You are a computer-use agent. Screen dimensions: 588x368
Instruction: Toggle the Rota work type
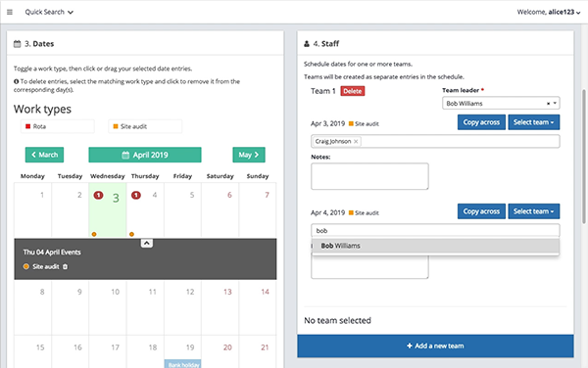point(58,126)
